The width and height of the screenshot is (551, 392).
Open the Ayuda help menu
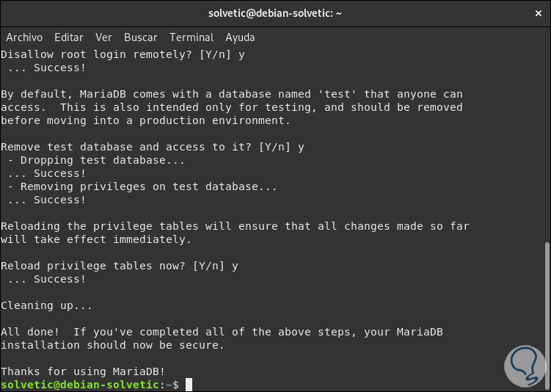pos(240,37)
